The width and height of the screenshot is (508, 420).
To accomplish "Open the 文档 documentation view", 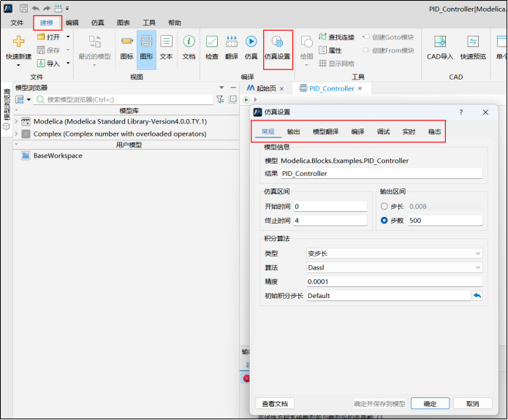I will (x=189, y=48).
